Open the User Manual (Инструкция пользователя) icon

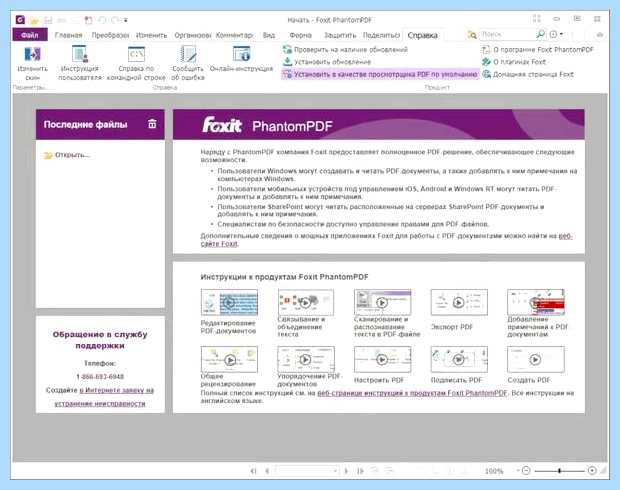point(80,54)
